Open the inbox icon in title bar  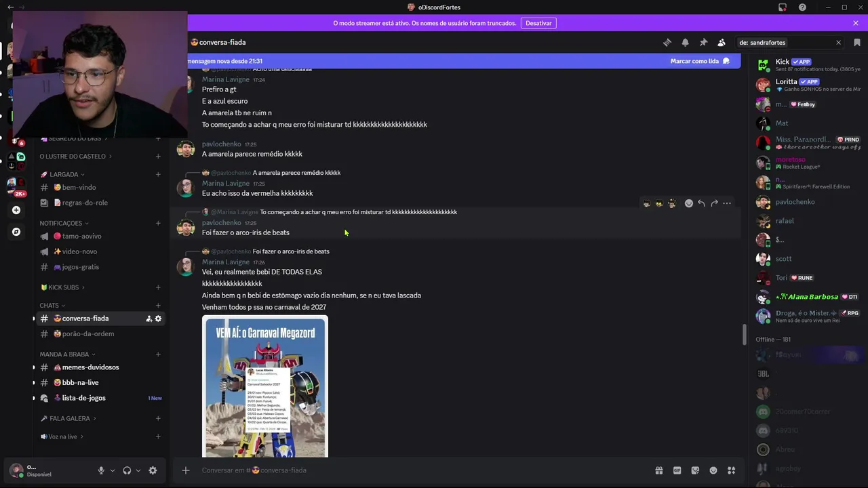783,7
